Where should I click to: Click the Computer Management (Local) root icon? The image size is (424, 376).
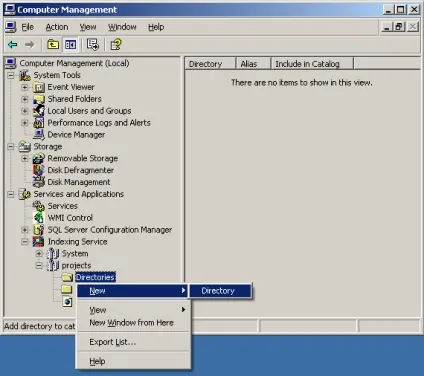pos(11,63)
